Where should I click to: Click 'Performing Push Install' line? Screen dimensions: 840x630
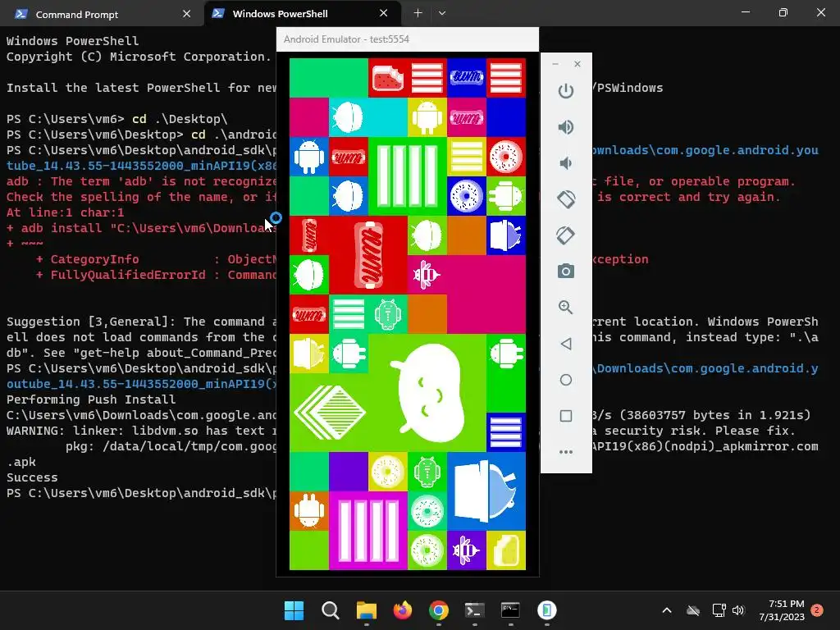pos(91,399)
